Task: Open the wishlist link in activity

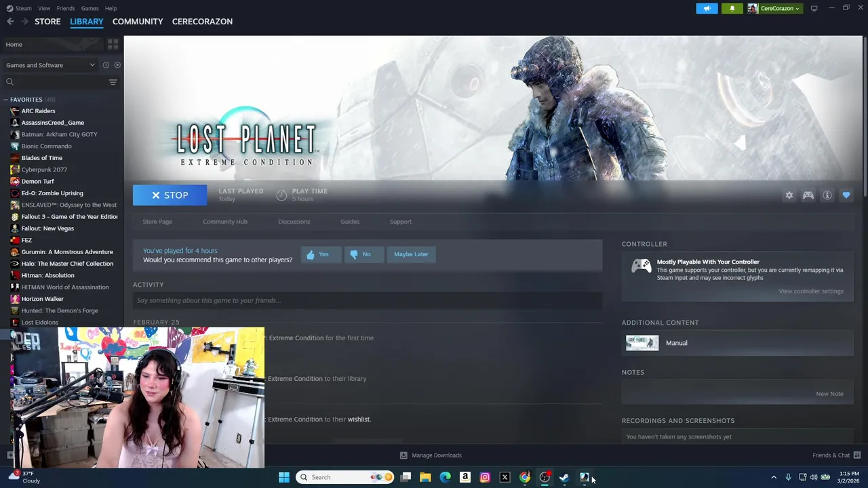Action: (359, 420)
